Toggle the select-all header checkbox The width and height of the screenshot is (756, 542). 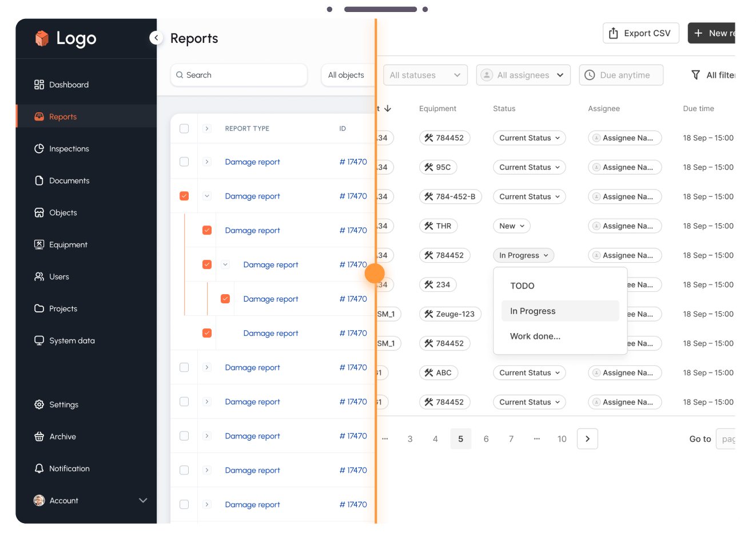[x=184, y=129]
